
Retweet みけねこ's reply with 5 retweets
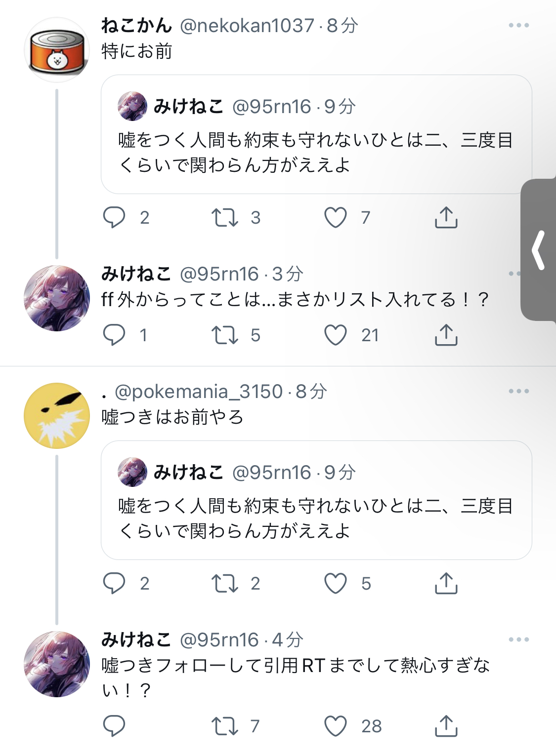point(225,335)
